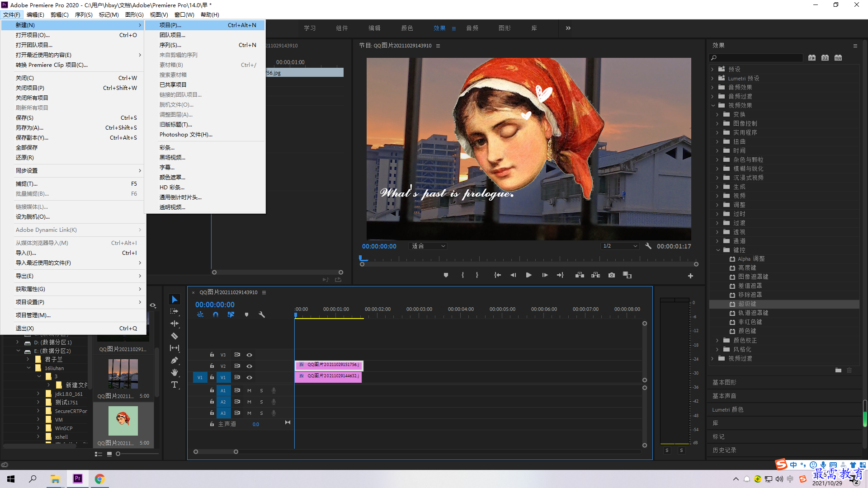Open the 适合 zoom level dropdown
868x488 pixels.
pos(428,246)
